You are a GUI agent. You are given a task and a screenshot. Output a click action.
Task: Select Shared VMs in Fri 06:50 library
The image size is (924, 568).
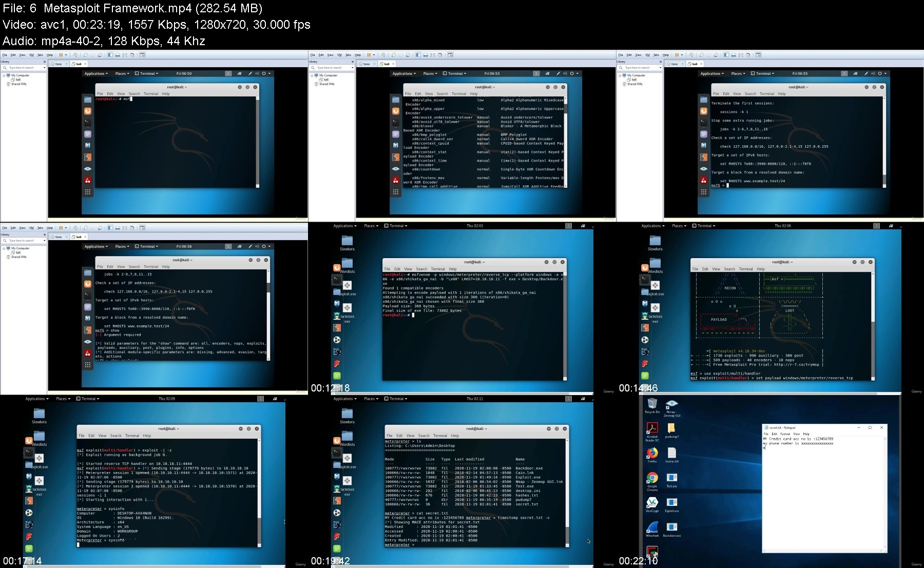17,84
